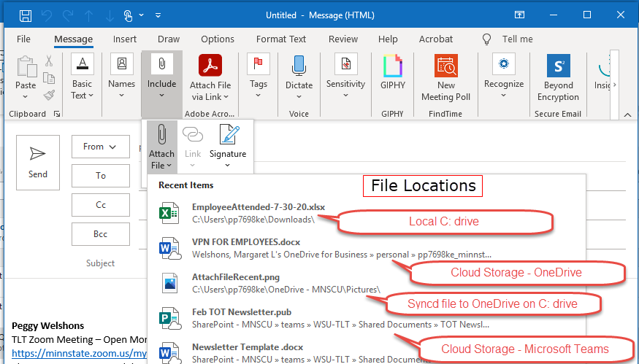Image resolution: width=639 pixels, height=364 pixels.
Task: Click the Paste clipboard icon
Action: (26, 66)
